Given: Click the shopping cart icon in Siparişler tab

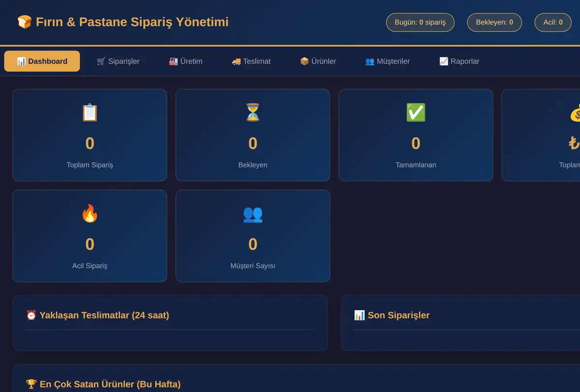Looking at the screenshot, I should pyautogui.click(x=101, y=61).
